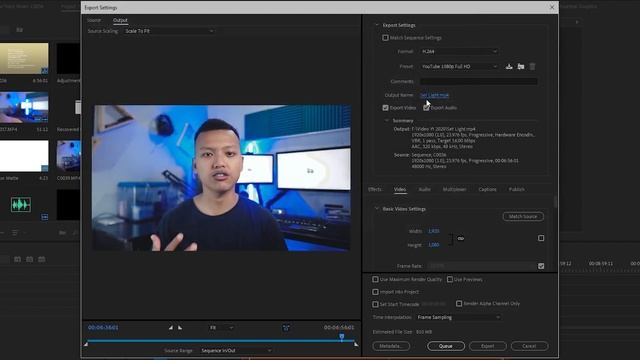Image resolution: width=640 pixels, height=360 pixels.
Task: Click the Height value field
Action: (x=433, y=245)
